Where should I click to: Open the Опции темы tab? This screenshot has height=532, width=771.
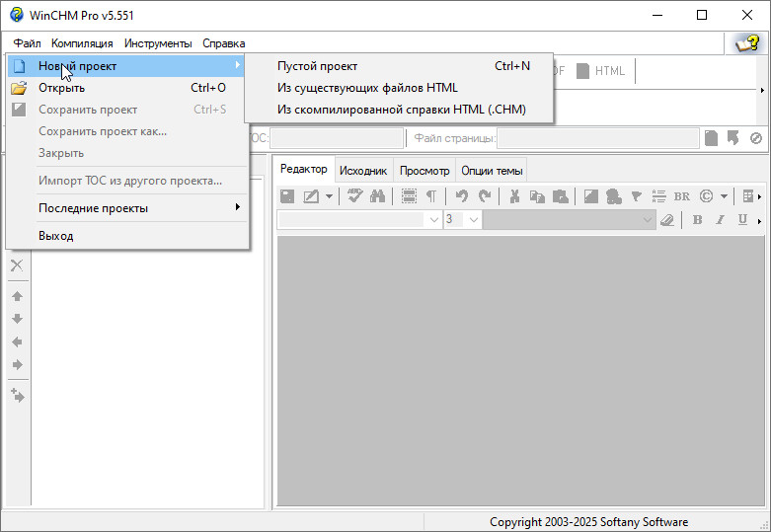(x=494, y=171)
